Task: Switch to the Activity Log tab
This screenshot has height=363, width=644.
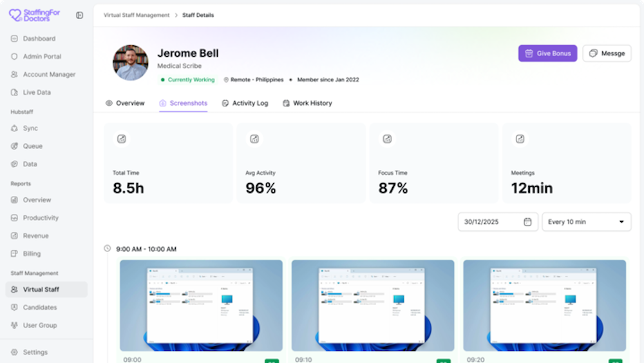Action: click(245, 103)
